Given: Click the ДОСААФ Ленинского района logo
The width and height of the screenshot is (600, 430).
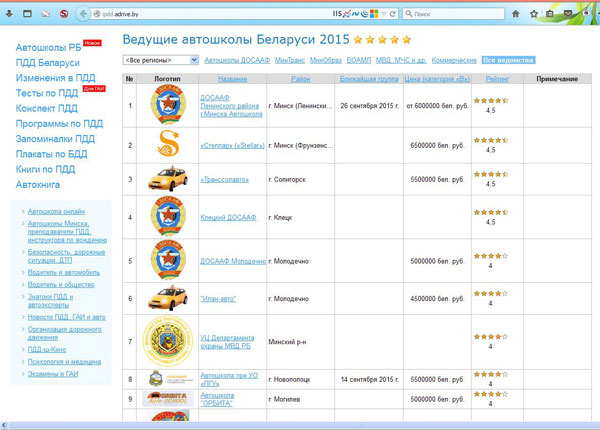Looking at the screenshot, I should coord(168,104).
